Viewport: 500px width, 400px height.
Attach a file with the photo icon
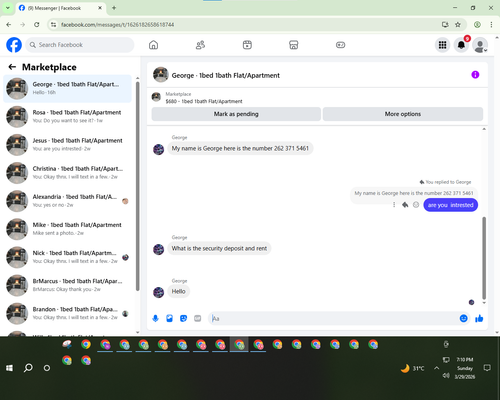[x=169, y=318]
